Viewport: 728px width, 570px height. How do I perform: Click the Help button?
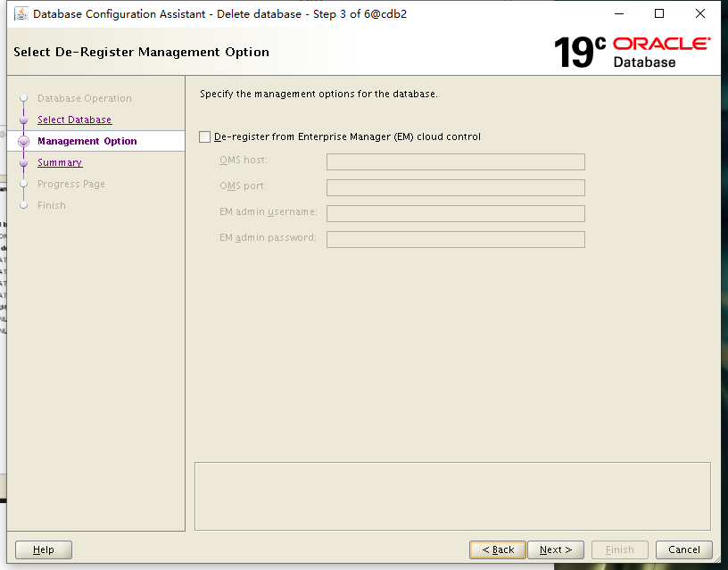pyautogui.click(x=44, y=550)
